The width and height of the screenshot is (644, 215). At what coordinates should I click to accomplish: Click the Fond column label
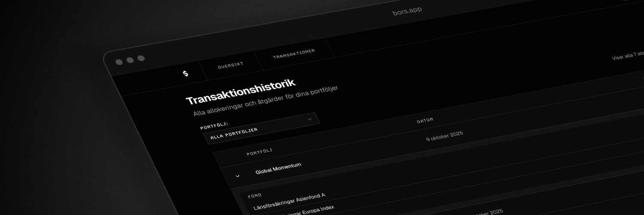[255, 196]
